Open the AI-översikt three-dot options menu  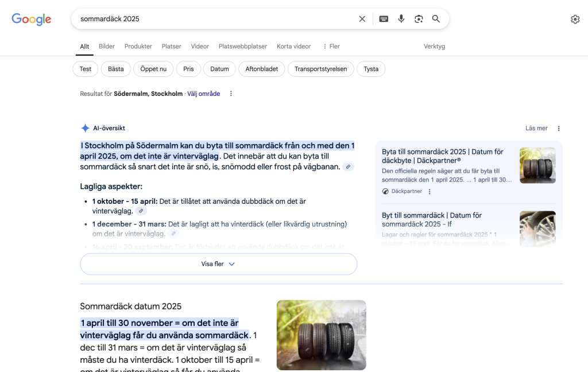click(x=559, y=129)
